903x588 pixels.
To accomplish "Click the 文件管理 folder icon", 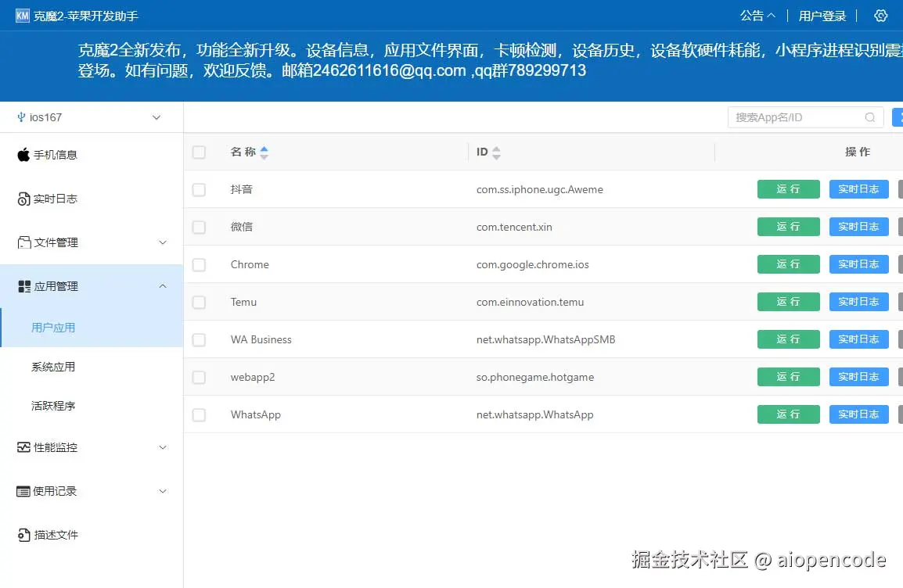I will coord(24,242).
